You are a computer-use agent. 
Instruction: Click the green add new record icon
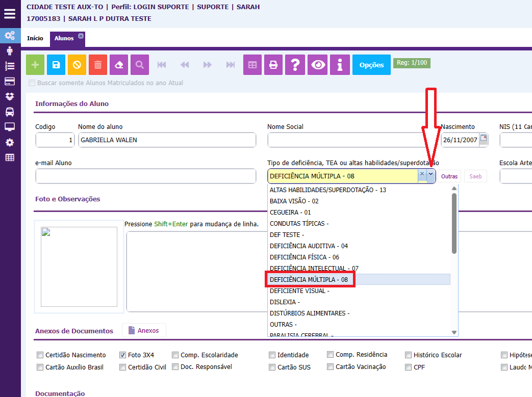point(35,65)
